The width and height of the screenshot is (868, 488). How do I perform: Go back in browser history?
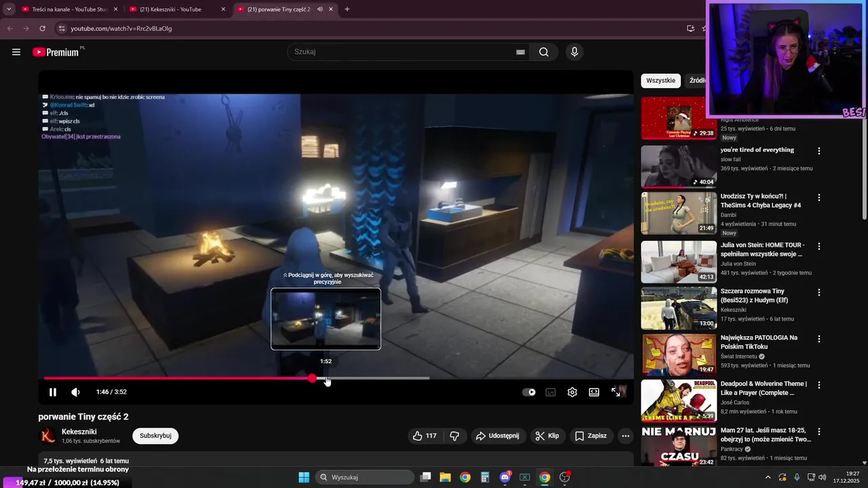coord(9,28)
